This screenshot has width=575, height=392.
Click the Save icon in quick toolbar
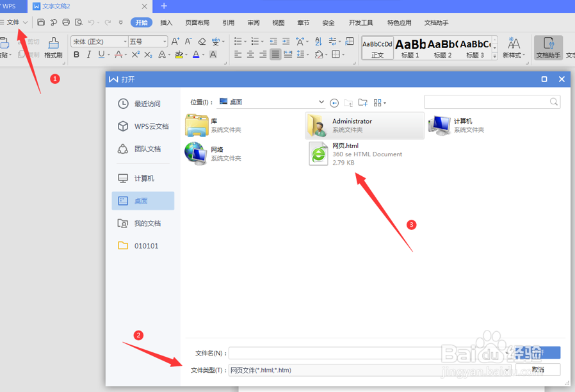41,22
